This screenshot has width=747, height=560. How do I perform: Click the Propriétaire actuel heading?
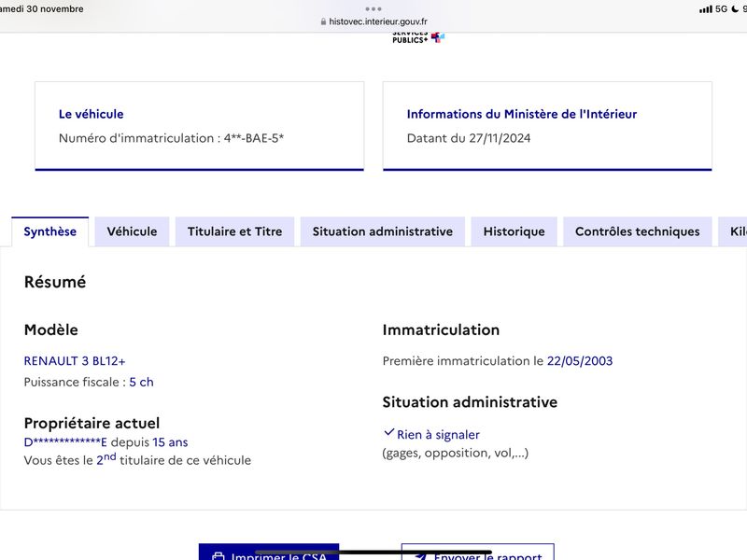(x=92, y=423)
